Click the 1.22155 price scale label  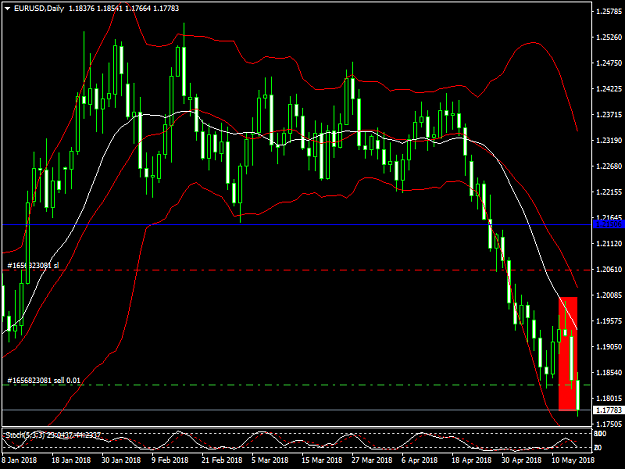[x=609, y=192]
